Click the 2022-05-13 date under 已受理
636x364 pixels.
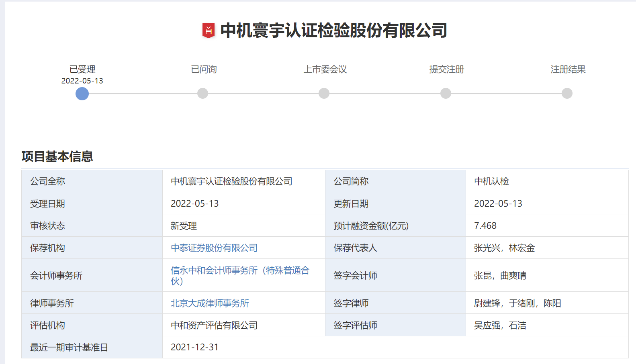[82, 81]
